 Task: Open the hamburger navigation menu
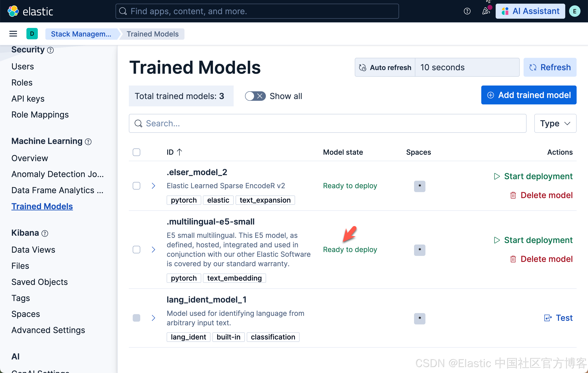click(13, 34)
